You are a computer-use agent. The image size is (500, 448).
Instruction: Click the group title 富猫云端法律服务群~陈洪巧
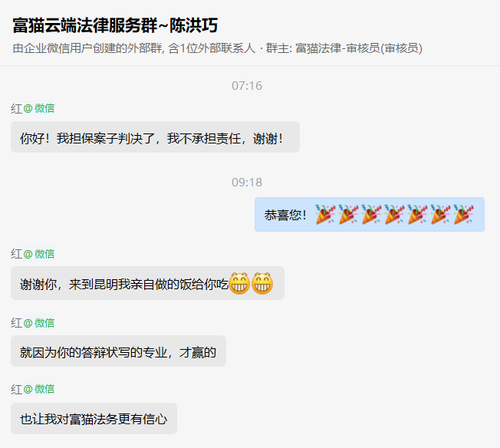(115, 25)
